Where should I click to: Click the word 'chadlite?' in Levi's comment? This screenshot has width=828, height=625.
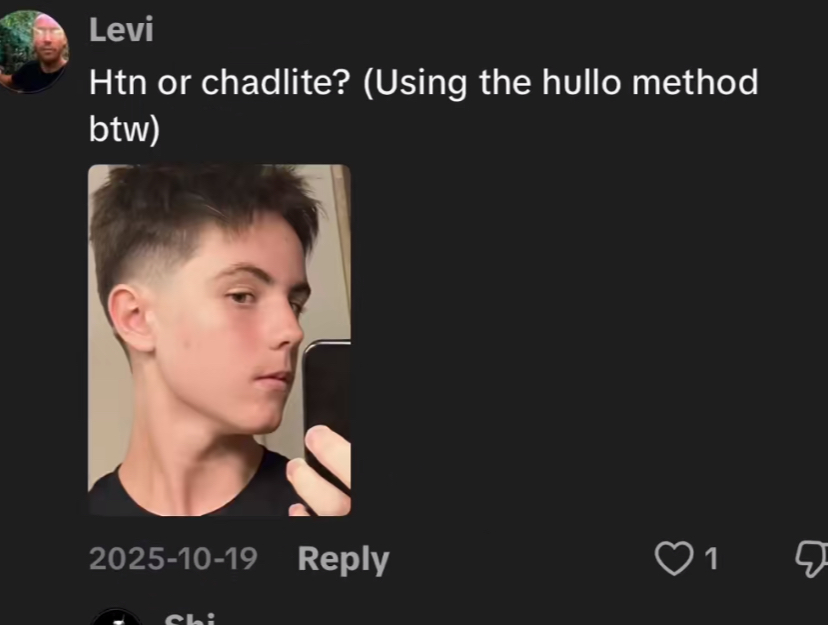click(x=276, y=83)
